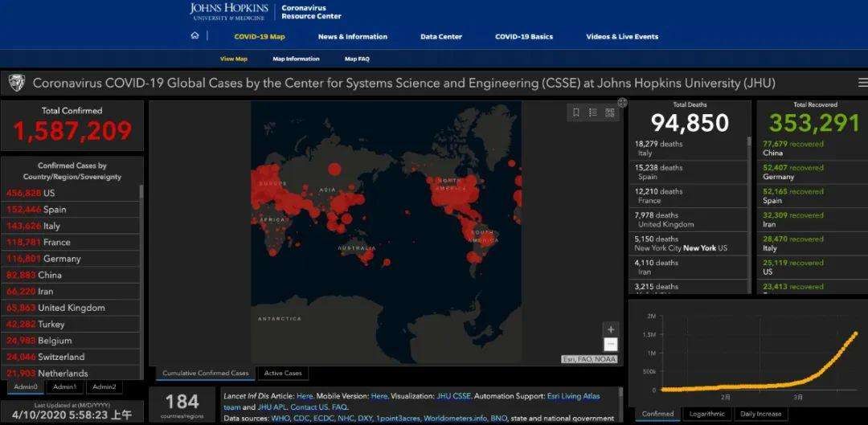Select Turkey in confirmed cases list
The height and width of the screenshot is (425, 868).
pyautogui.click(x=70, y=325)
